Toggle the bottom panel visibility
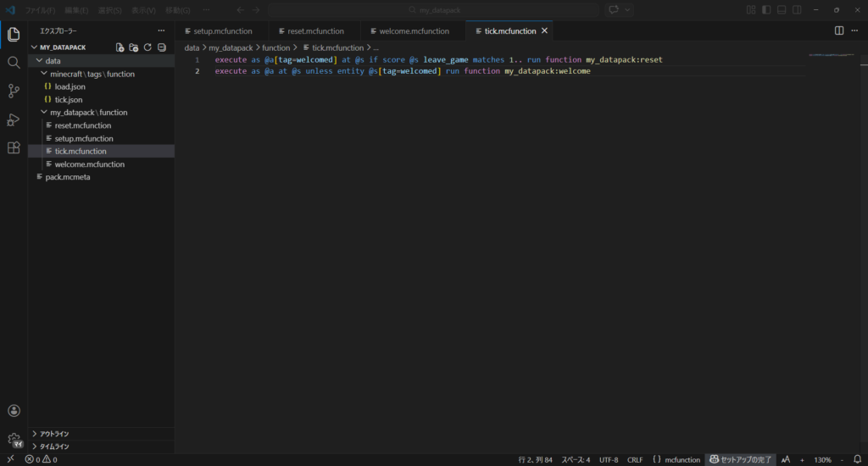868x466 pixels. coord(782,10)
